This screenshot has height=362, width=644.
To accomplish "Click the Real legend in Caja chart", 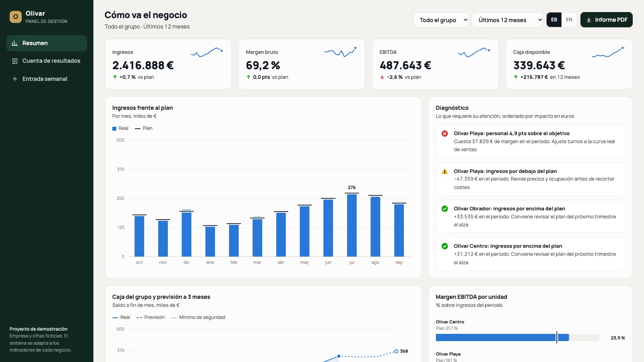I will [x=121, y=317].
